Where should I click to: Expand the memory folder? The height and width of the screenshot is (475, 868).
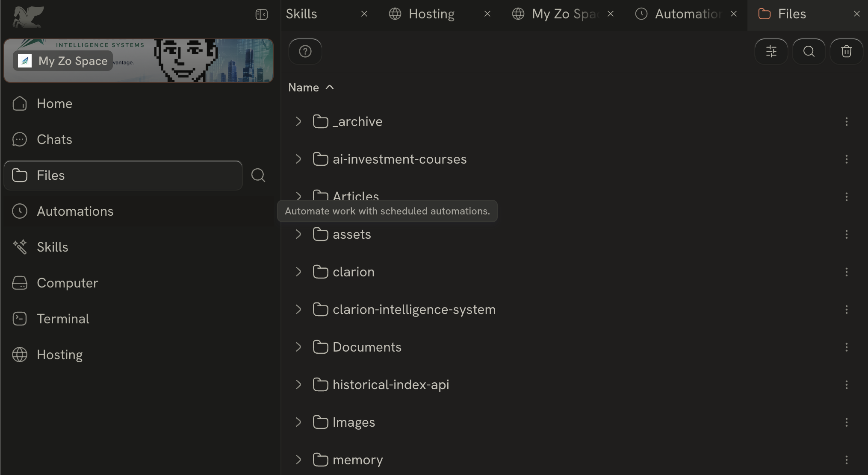coord(298,460)
